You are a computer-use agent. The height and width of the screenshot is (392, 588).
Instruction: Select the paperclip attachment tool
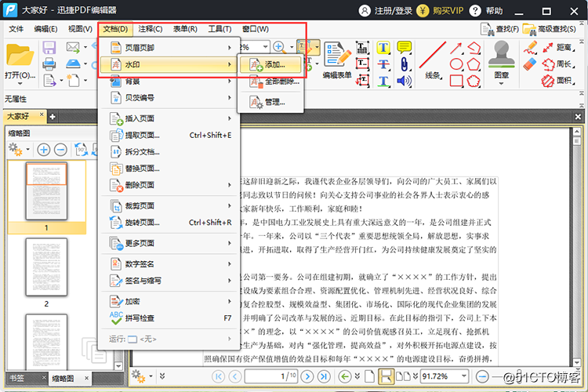tap(404, 64)
